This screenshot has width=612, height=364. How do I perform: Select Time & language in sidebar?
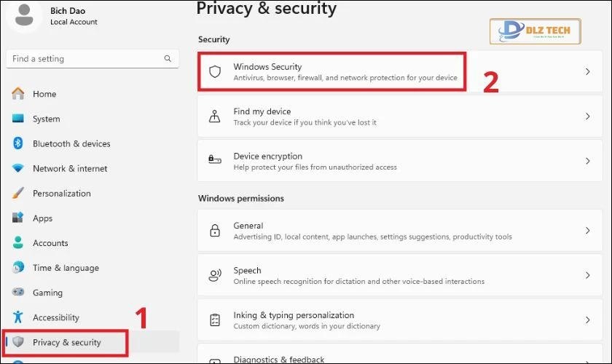[x=66, y=268]
